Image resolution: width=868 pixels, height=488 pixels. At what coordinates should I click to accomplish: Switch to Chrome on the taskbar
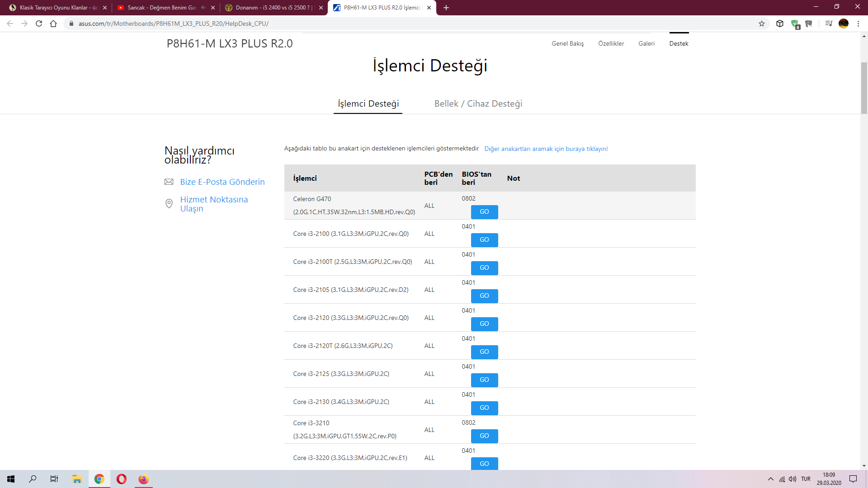click(99, 479)
